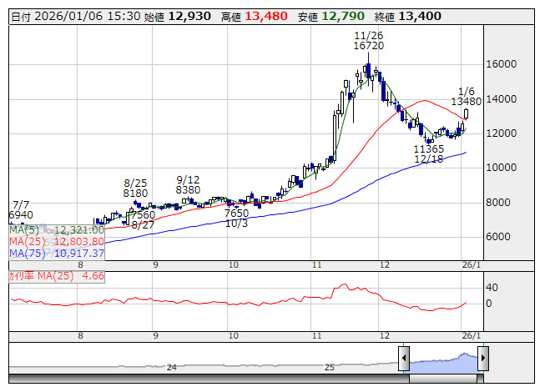Click the 16000 price axis label
This screenshot has width=545, height=392.
502,64
